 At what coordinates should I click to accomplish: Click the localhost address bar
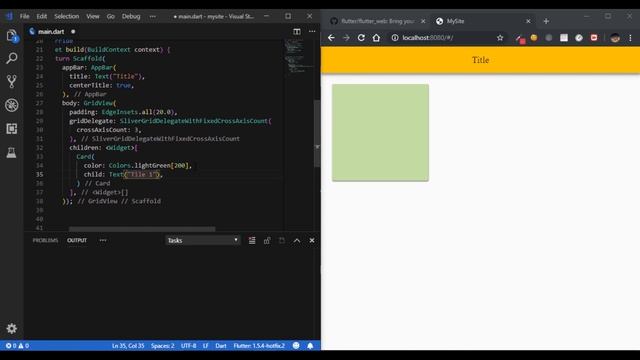coord(445,38)
